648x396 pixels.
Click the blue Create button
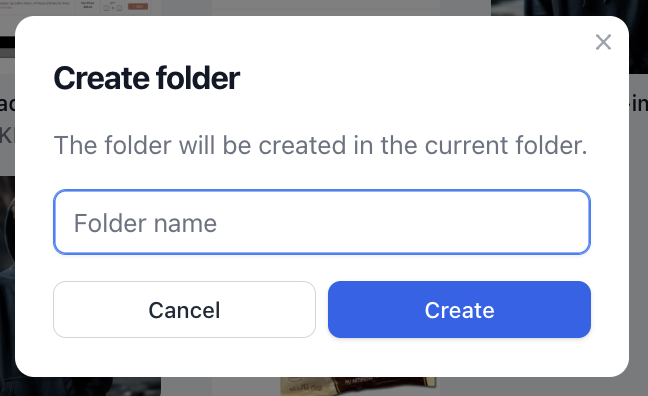459,310
